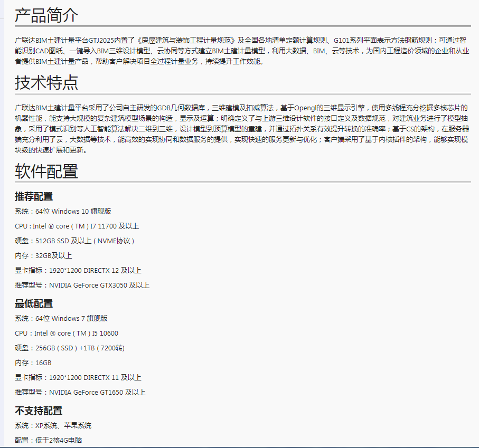Viewport: 479px width, 448px height.
Task: Click the CPU line with I7 11700
Action: (x=77, y=226)
